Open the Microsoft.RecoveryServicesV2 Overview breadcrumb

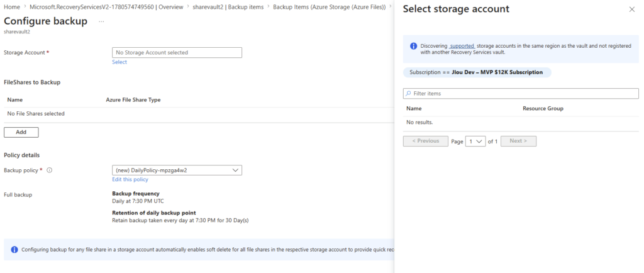106,7
